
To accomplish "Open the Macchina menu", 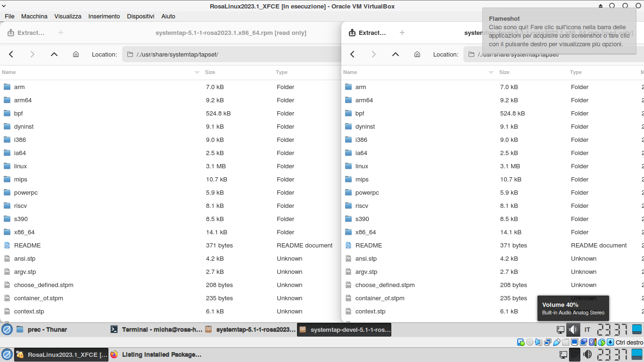I will 34,16.
